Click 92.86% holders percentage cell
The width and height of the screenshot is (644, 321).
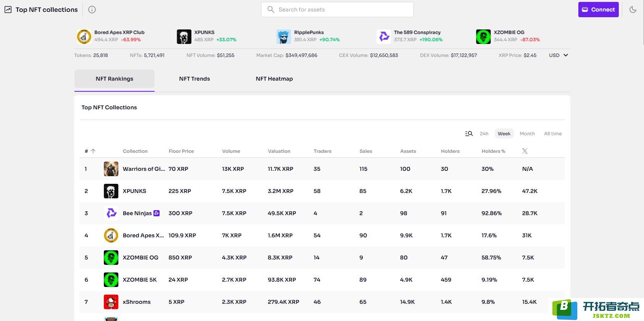(x=492, y=213)
